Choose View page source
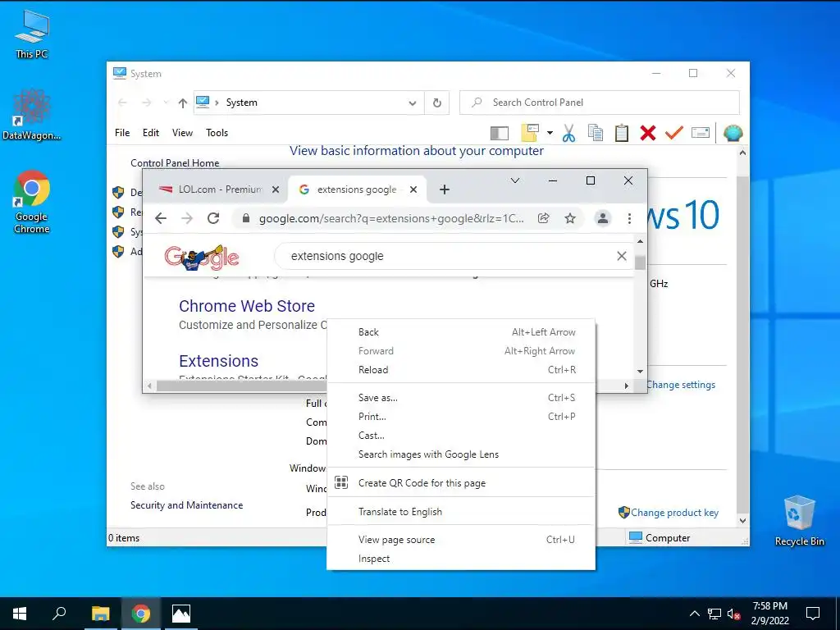This screenshot has height=630, width=840. tap(461, 540)
